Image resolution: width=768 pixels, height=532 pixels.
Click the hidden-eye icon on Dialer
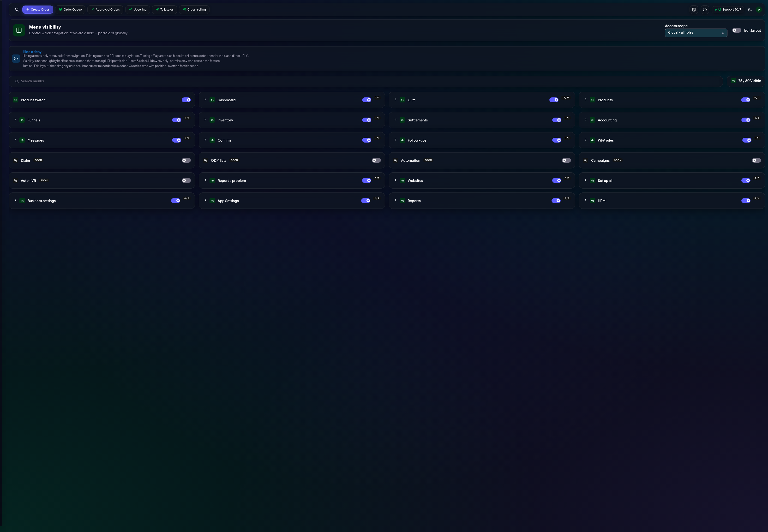15,160
